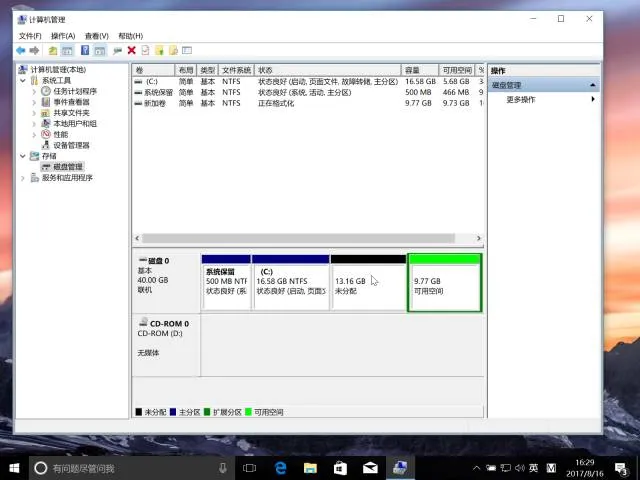640x480 pixels.
Task: Open the Store taskbar icon
Action: coord(340,468)
